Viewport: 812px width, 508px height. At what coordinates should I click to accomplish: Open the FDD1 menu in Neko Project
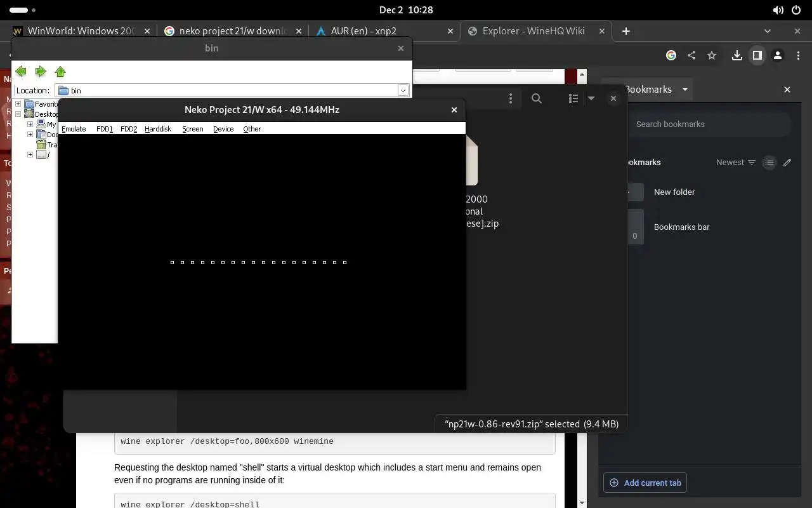(x=105, y=129)
